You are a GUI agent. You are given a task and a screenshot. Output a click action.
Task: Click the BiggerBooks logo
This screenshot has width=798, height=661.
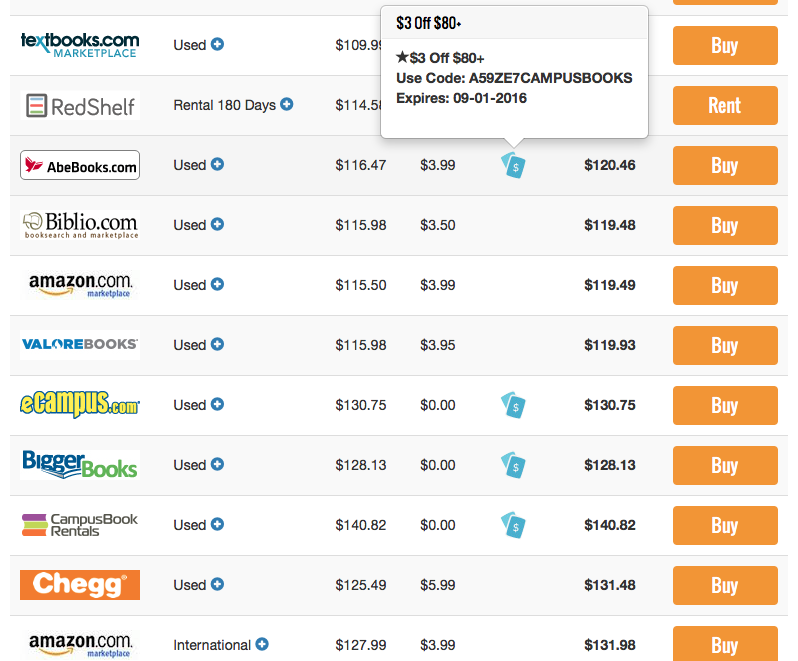[80, 465]
